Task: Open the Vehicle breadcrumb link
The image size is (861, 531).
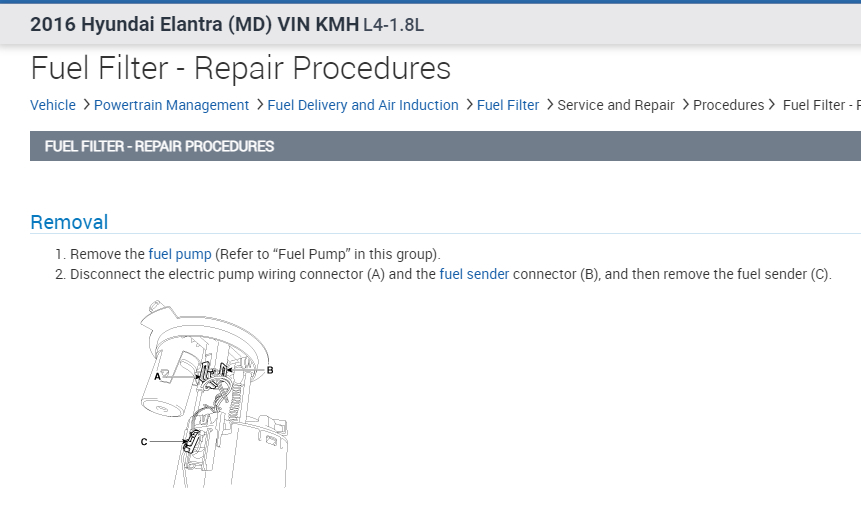Action: (53, 105)
